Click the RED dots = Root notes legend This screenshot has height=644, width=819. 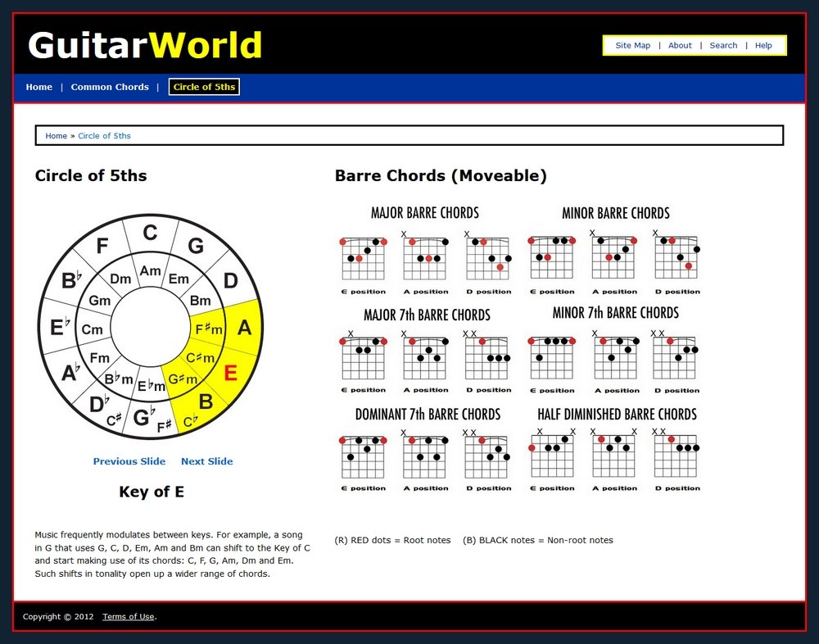pos(392,541)
